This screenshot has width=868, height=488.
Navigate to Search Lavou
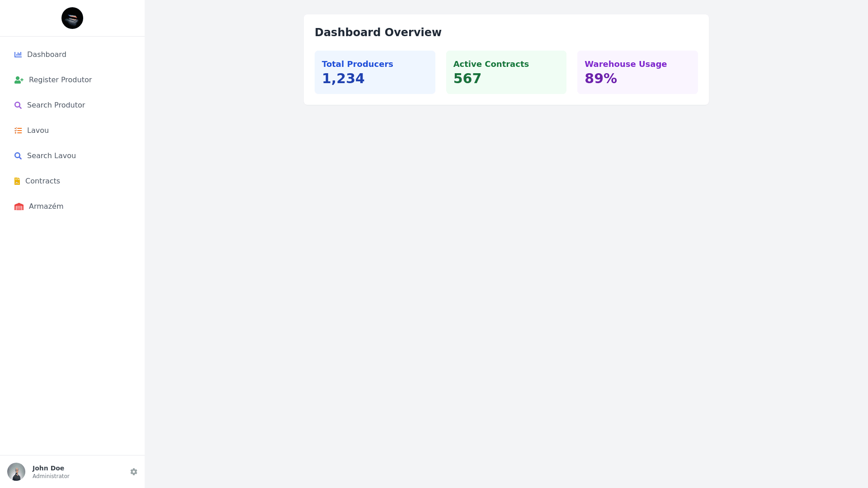(52, 156)
